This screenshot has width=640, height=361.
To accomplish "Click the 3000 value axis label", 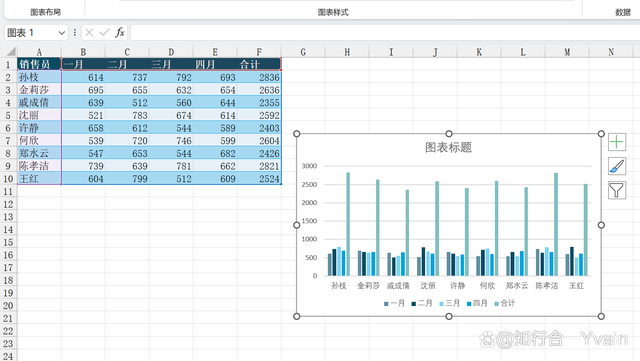I will 309,166.
